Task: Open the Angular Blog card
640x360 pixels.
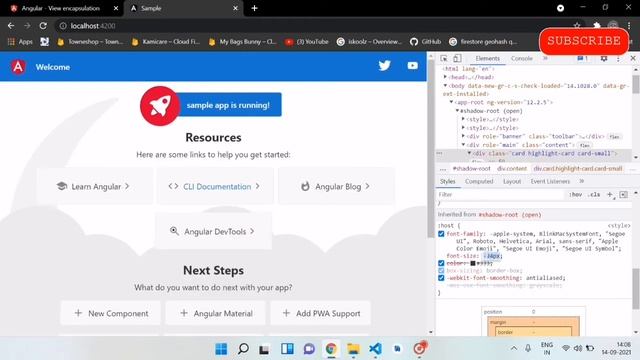Action: pos(336,187)
